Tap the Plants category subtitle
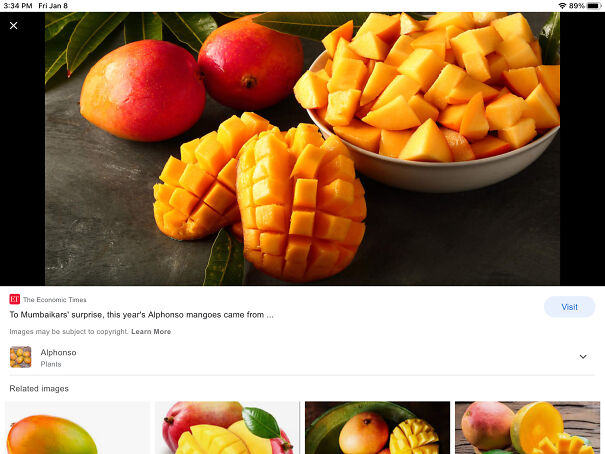This screenshot has height=454, width=605. click(51, 364)
